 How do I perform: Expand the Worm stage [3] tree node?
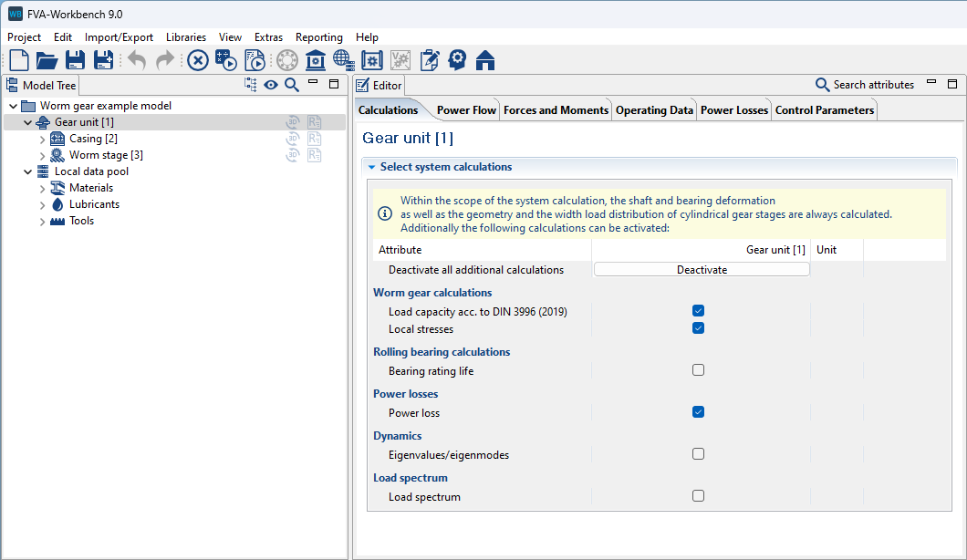42,155
